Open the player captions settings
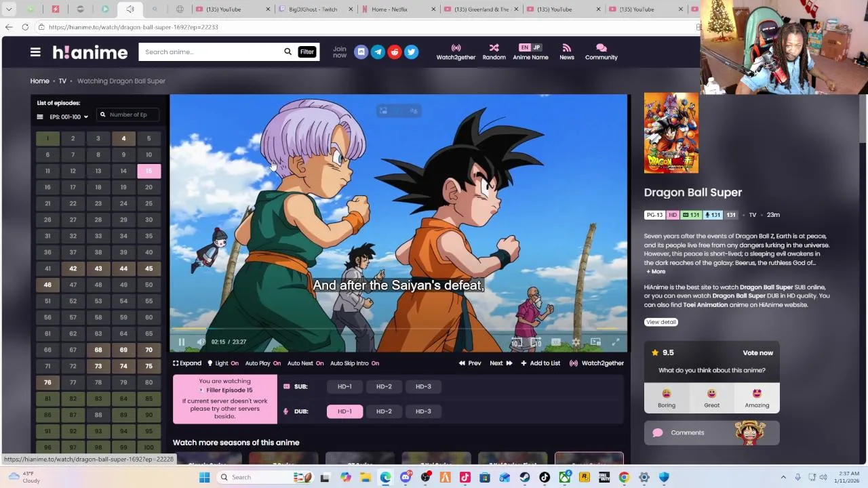Viewport: 868px width, 488px height. coord(556,342)
